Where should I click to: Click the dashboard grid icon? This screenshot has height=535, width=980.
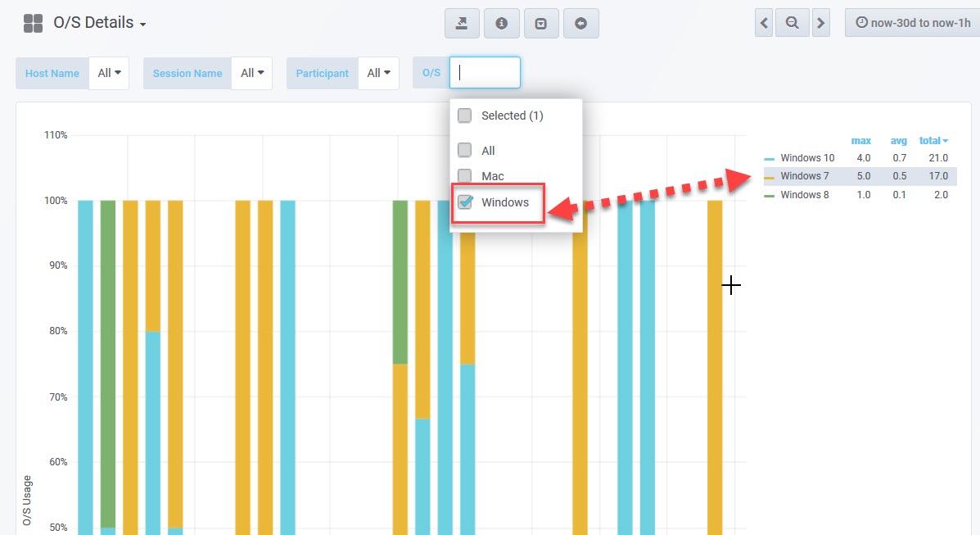(33, 23)
